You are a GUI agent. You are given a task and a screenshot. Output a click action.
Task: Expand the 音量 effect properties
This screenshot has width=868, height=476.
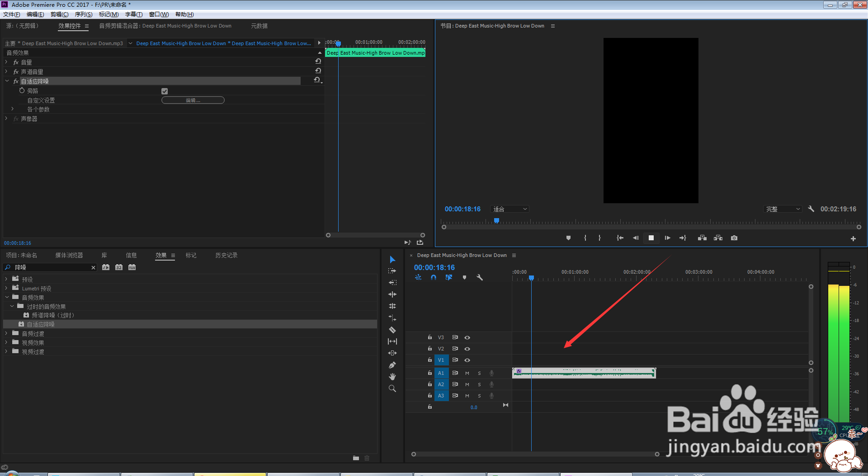click(x=6, y=62)
